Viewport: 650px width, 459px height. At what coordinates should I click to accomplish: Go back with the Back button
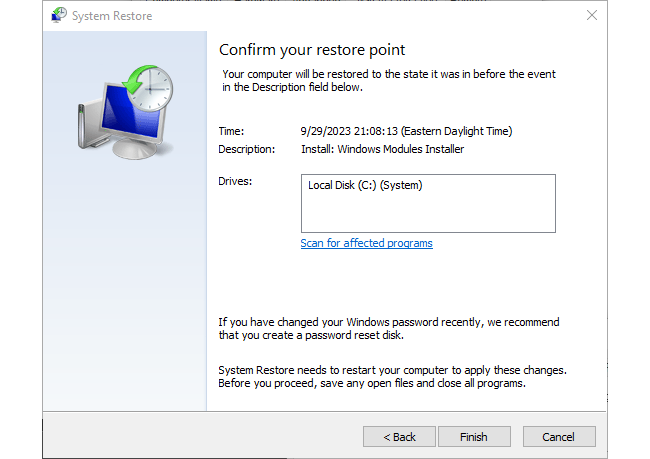(x=399, y=436)
